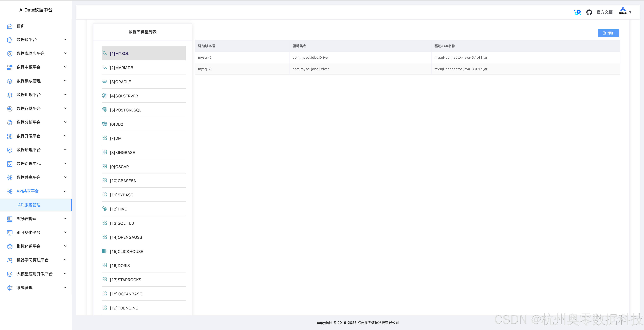Expand the BI报表管理 chevron
Screen dimensions: 644x330
pos(65,219)
